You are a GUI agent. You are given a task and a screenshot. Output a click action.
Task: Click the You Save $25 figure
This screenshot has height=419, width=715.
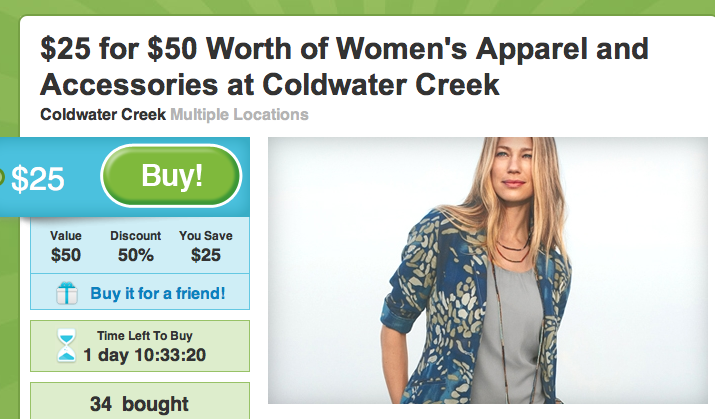point(206,255)
